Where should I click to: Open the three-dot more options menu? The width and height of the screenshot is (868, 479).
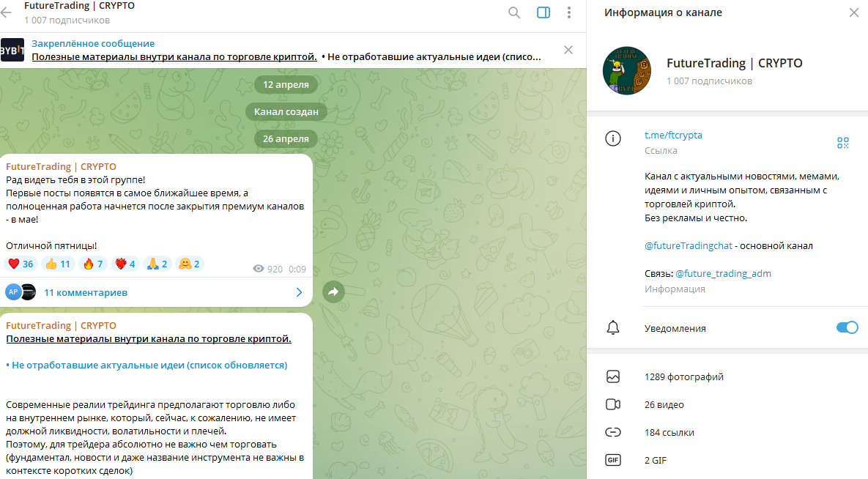click(569, 12)
